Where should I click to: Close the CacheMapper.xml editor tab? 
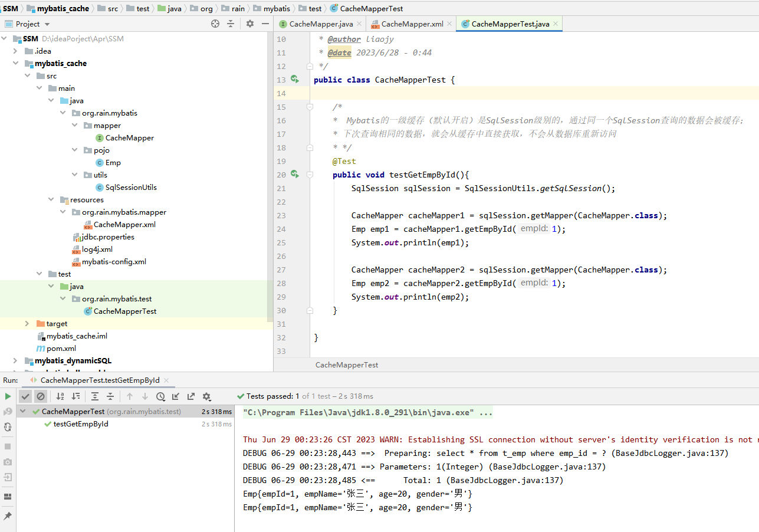[x=449, y=24]
